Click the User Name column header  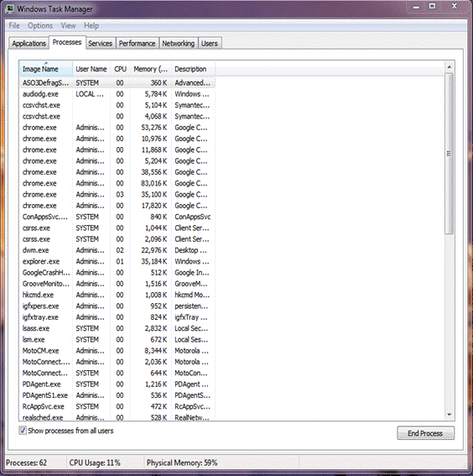91,69
